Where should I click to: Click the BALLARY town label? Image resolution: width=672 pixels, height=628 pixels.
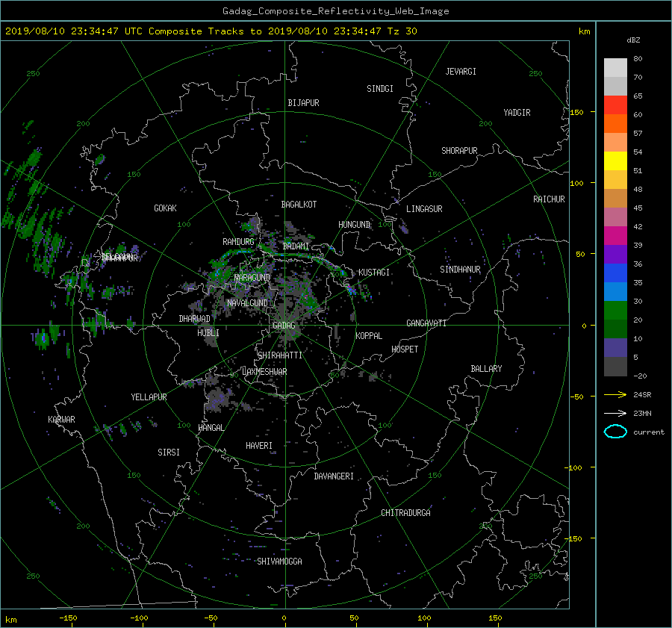[x=486, y=369]
